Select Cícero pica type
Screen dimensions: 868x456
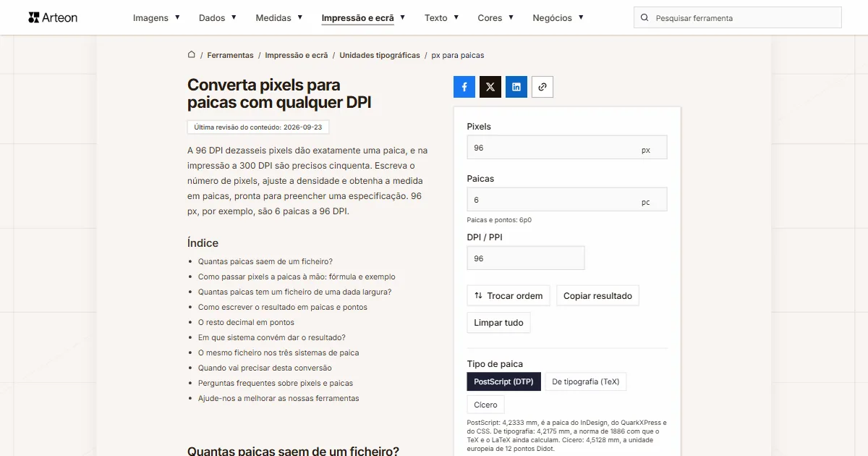(485, 405)
